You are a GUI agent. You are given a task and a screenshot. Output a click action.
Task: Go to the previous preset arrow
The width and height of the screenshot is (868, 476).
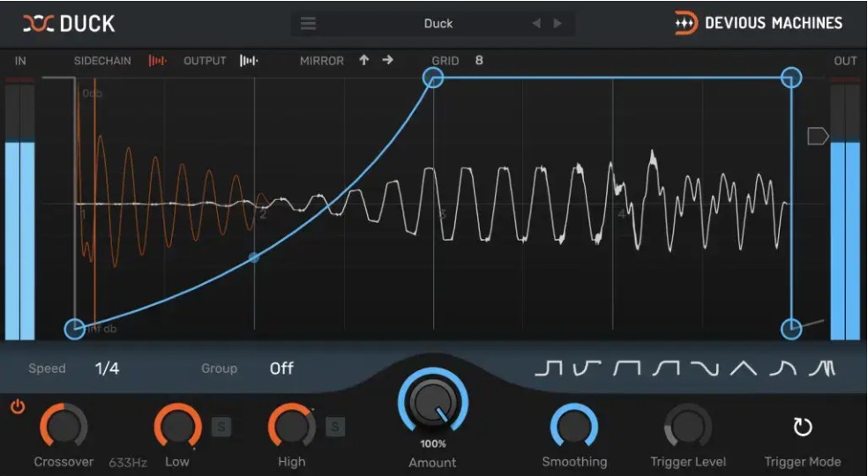(x=536, y=24)
